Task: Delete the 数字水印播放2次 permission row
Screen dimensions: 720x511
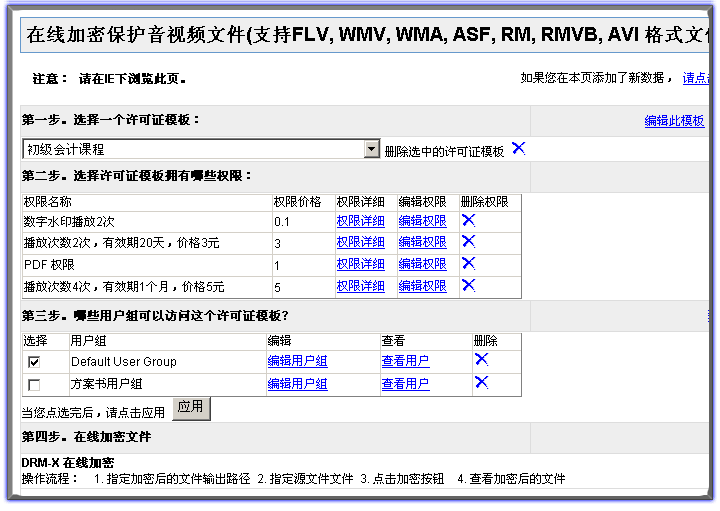Action: pos(468,220)
